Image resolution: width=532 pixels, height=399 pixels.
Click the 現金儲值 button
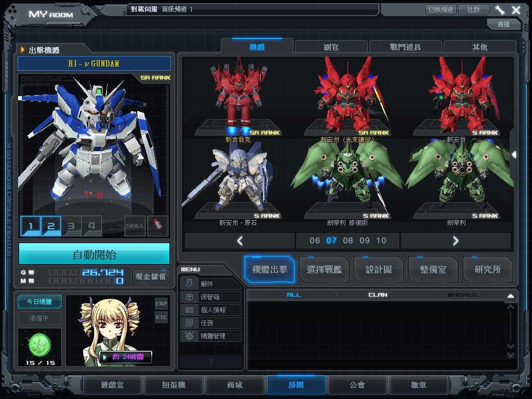point(151,276)
